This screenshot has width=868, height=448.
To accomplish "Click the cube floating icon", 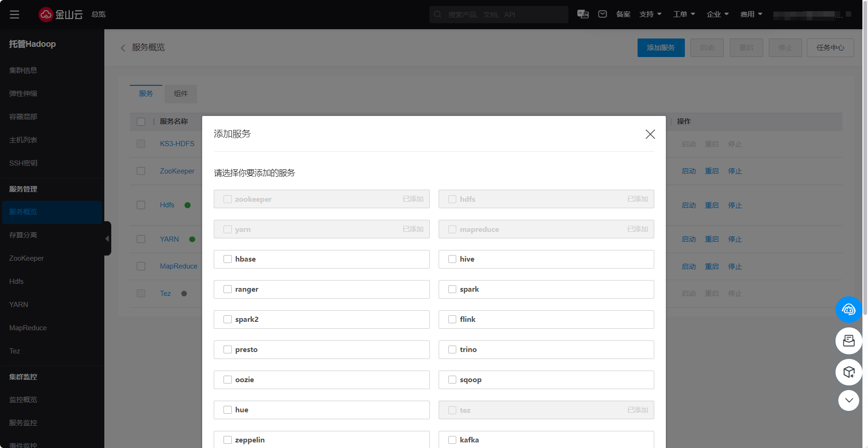I will click(849, 372).
